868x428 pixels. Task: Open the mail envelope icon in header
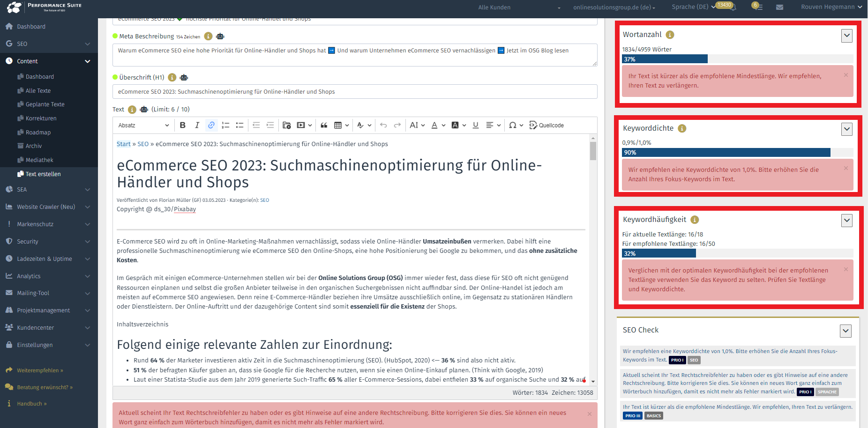pos(779,7)
